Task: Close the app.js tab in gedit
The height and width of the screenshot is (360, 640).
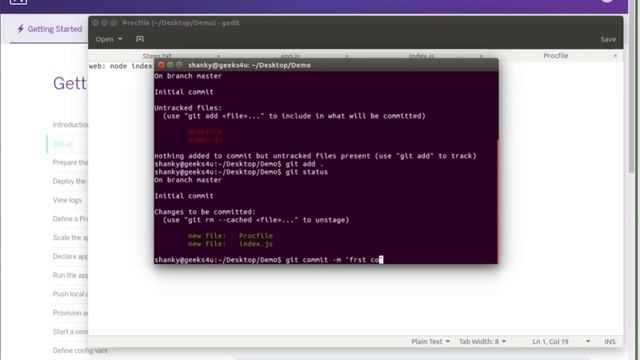Action: [x=347, y=56]
